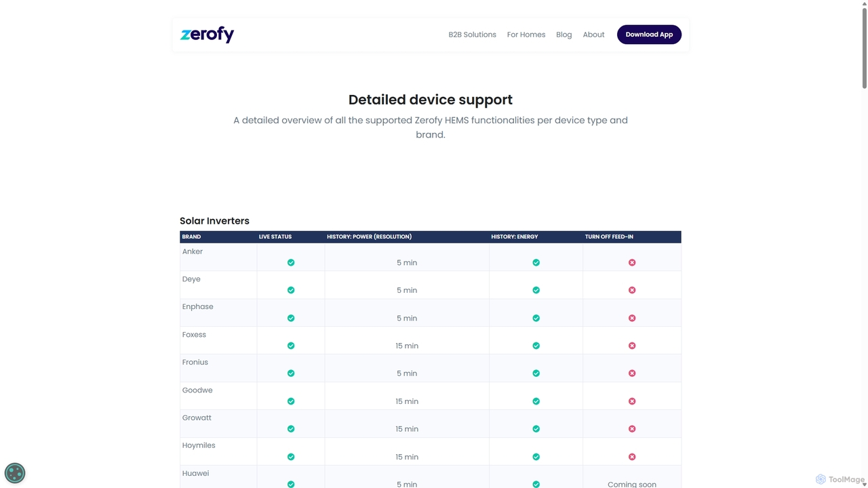Click Foxess feed-in red cross icon
868x488 pixels.
coord(632,346)
